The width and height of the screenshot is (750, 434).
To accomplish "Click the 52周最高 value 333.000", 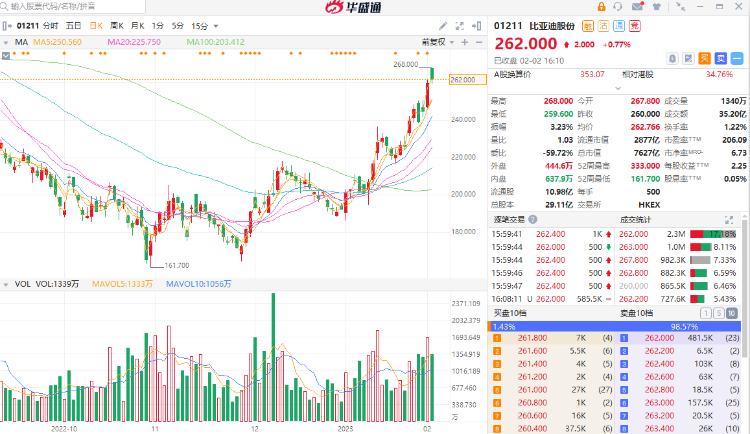I will [x=645, y=166].
